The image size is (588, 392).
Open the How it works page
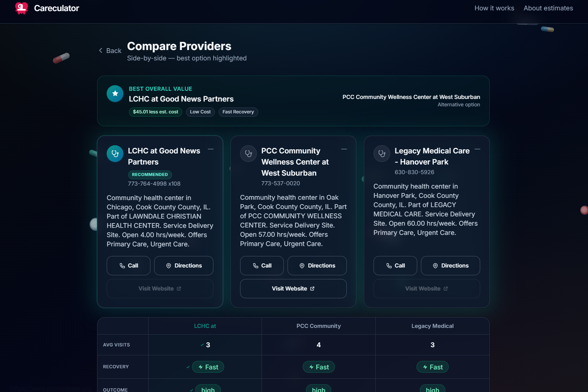pos(494,8)
